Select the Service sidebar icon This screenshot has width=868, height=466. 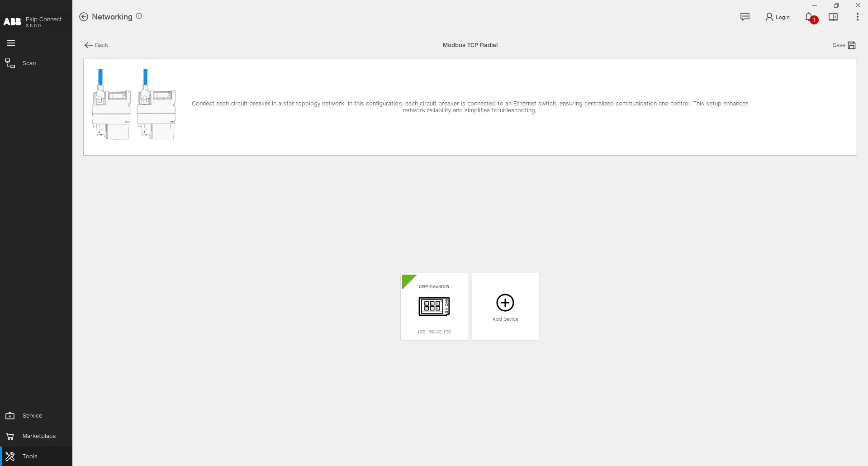[9, 415]
